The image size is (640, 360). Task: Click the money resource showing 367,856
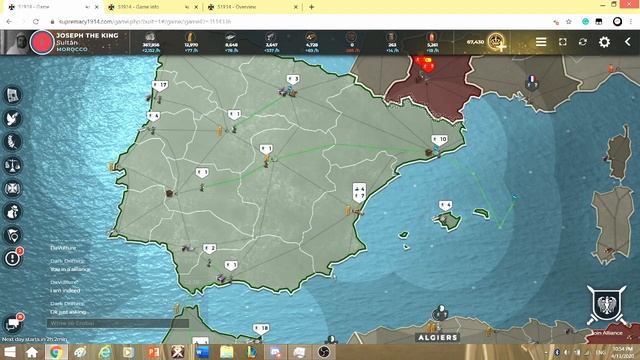[151, 42]
